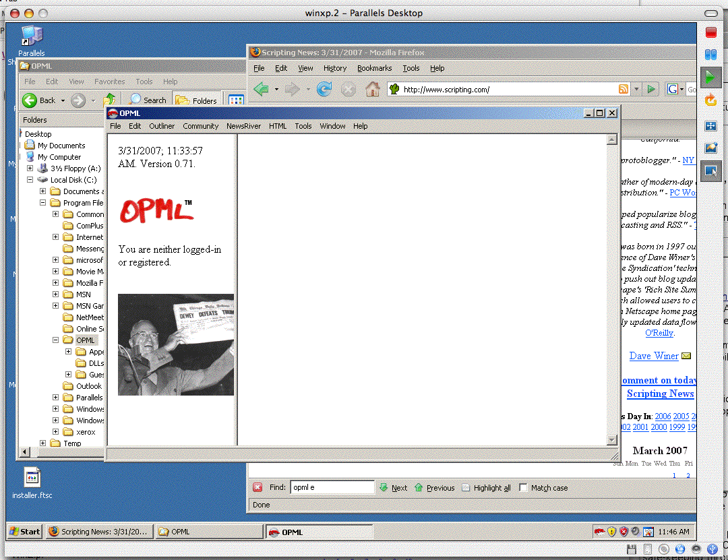Viewport: 728px width, 560px height.
Task: Expand the Temp folder tree node
Action: [43, 443]
